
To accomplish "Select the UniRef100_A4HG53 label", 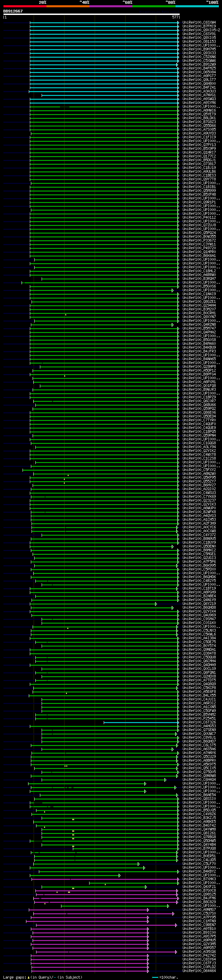I will point(199,726).
